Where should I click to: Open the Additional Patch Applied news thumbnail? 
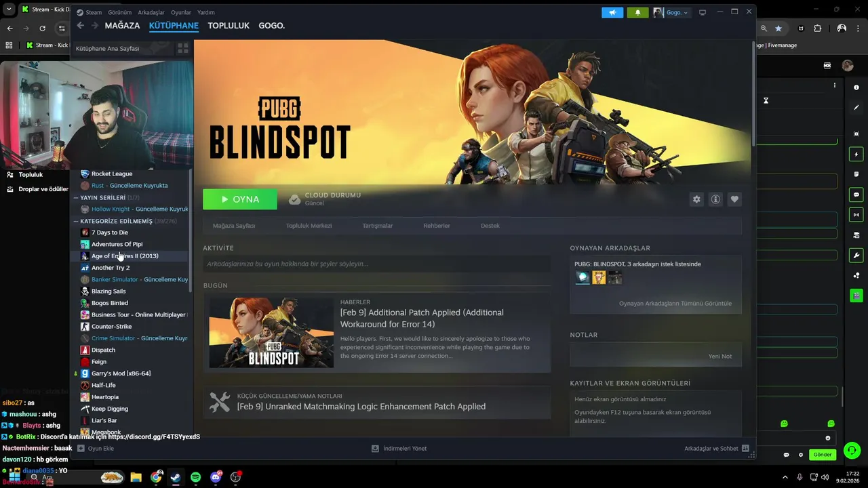coord(271,332)
